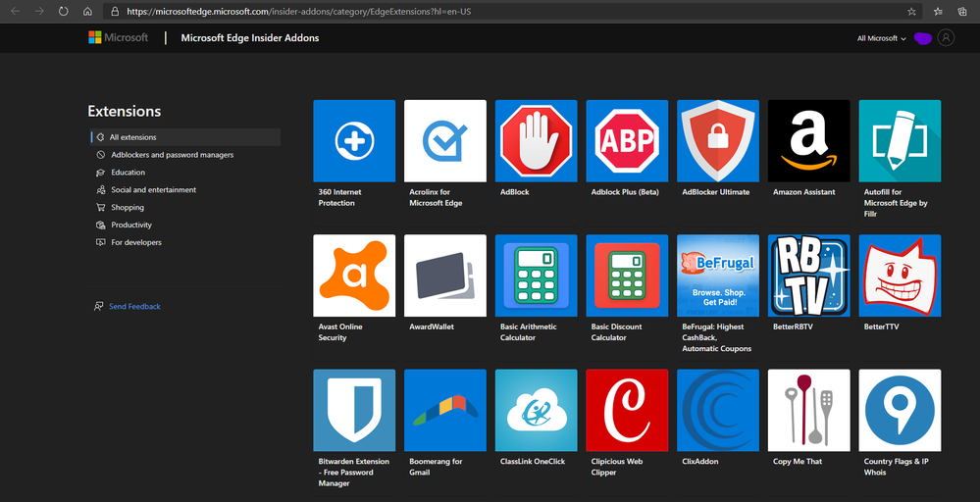Select the All extensions category

pyautogui.click(x=185, y=136)
